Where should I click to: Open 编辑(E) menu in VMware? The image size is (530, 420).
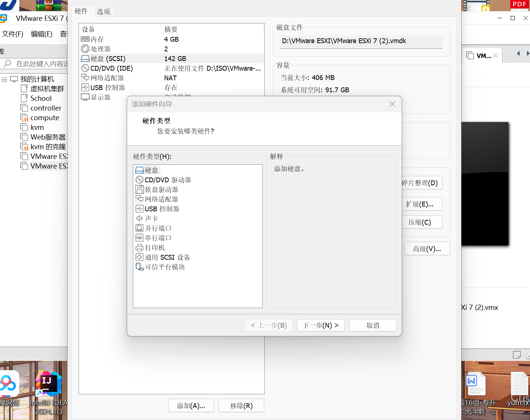point(41,34)
